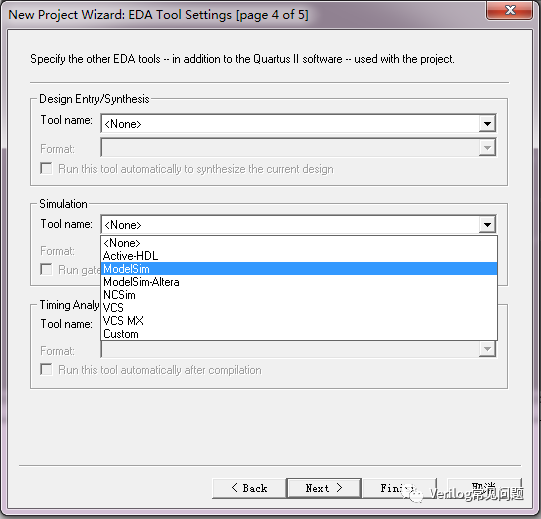Screen dimensions: 541x519
Task: Enable run tool automatically after compilation
Action: [46, 369]
